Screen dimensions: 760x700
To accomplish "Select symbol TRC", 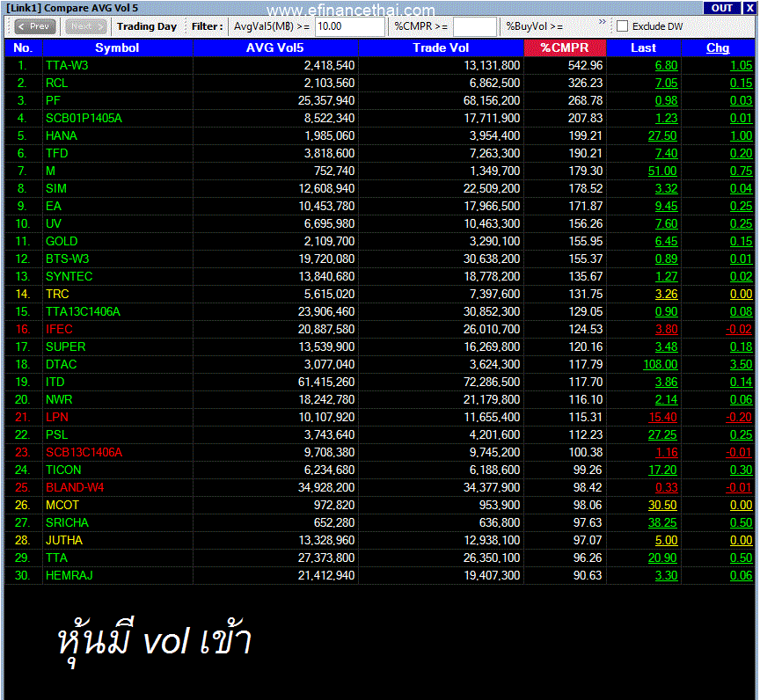I will click(x=57, y=294).
